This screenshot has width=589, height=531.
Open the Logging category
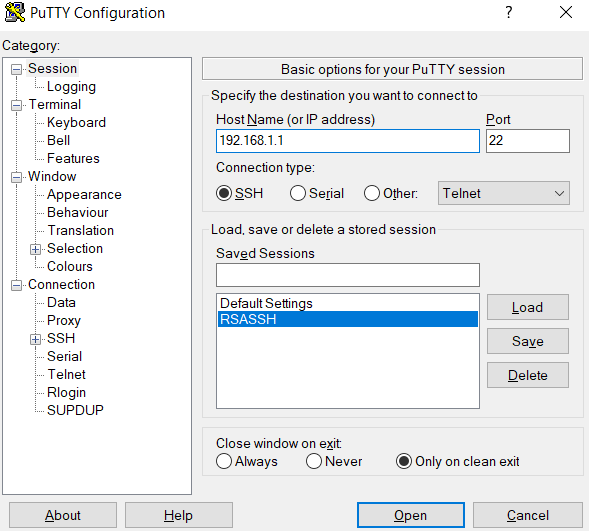point(71,87)
